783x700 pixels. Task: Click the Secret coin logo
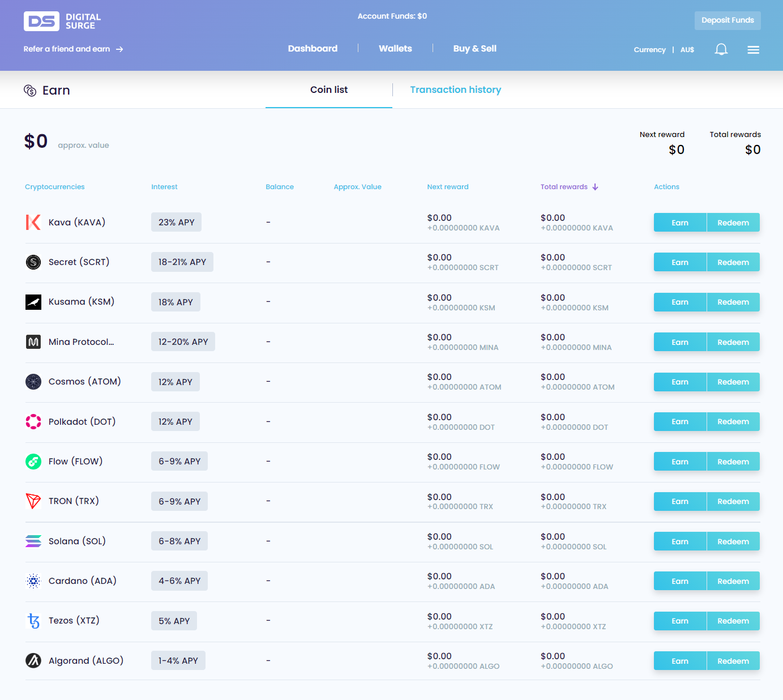pyautogui.click(x=33, y=262)
